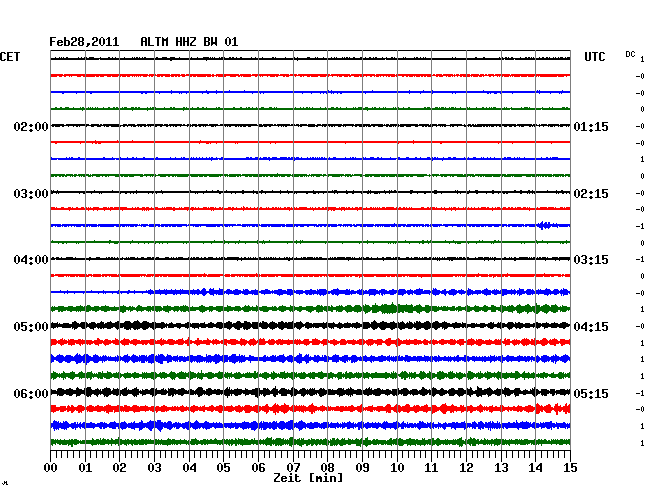650x494 pixels.
Task: Click the black seismic trace on the 05:00 row
Action: pyautogui.click(x=310, y=325)
